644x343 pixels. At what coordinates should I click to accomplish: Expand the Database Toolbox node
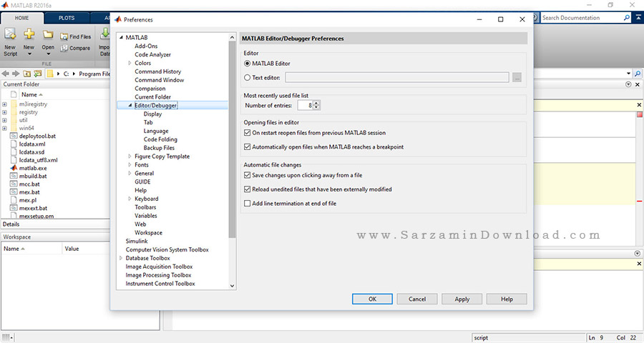pos(121,258)
